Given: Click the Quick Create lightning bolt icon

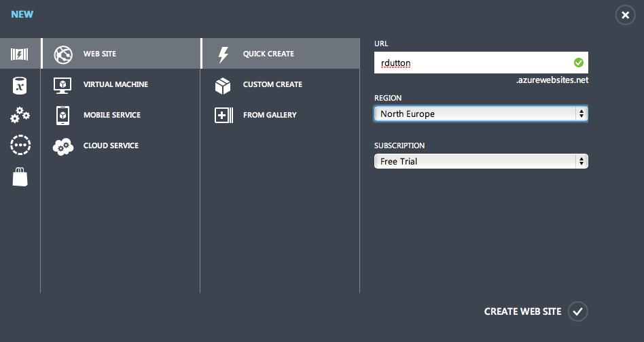Looking at the screenshot, I should (x=223, y=54).
